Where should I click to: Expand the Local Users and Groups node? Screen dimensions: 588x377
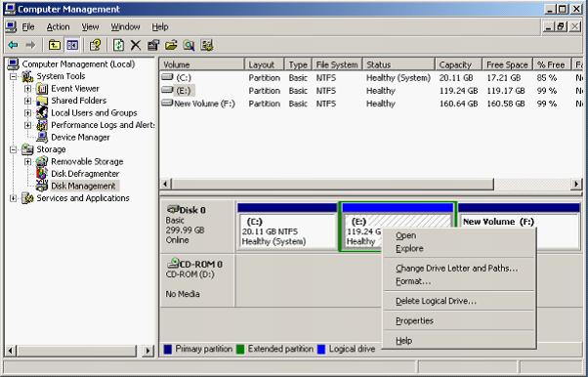pyautogui.click(x=27, y=113)
